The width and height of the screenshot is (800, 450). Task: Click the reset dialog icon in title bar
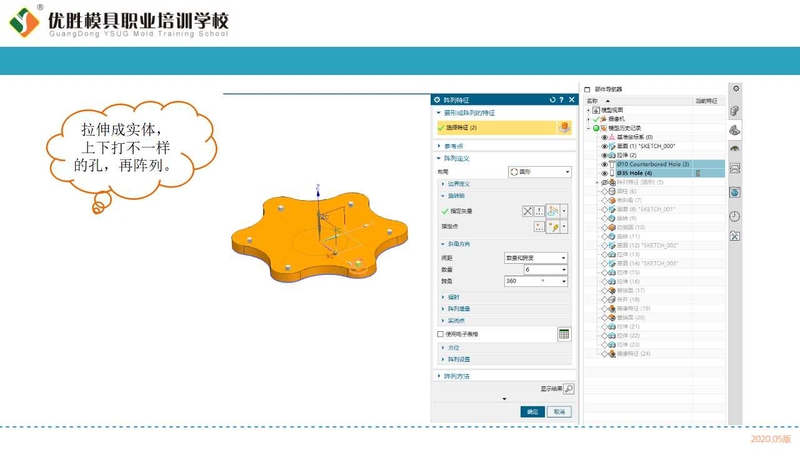point(550,100)
